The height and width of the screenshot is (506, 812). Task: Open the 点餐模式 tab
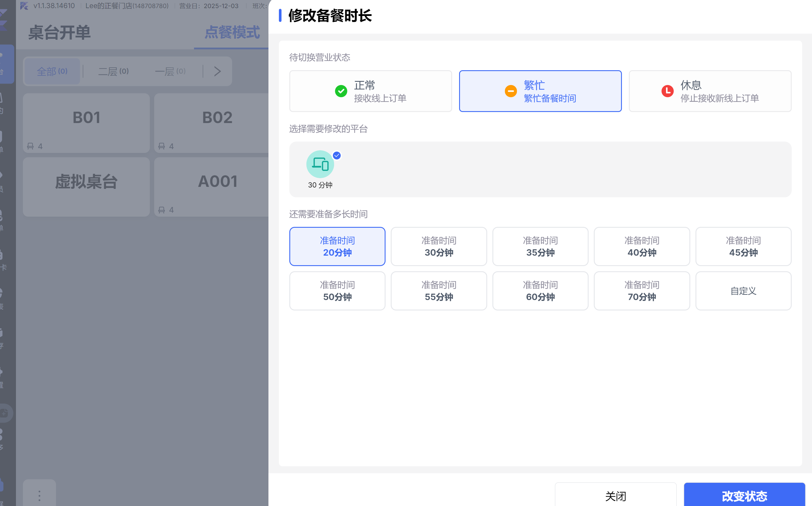point(232,32)
